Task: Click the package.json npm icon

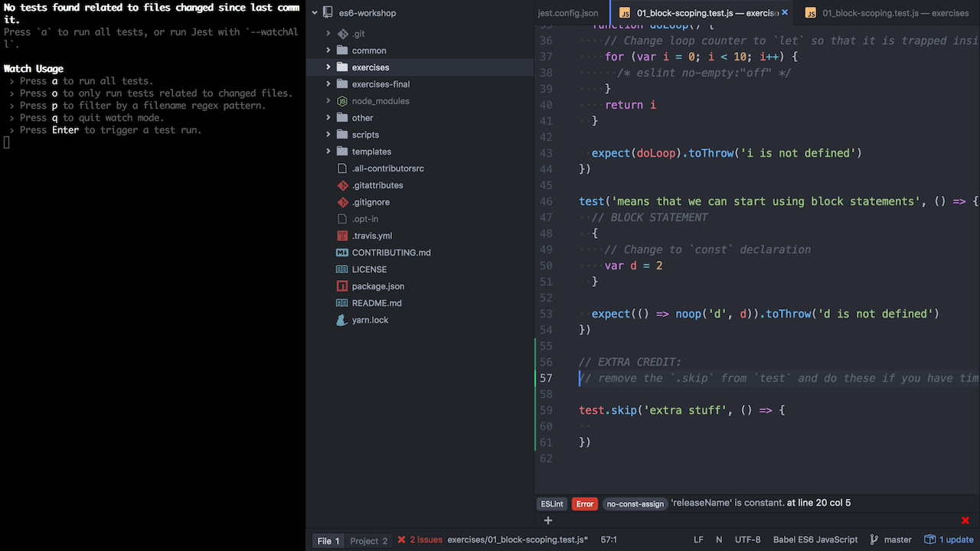Action: pyautogui.click(x=342, y=286)
